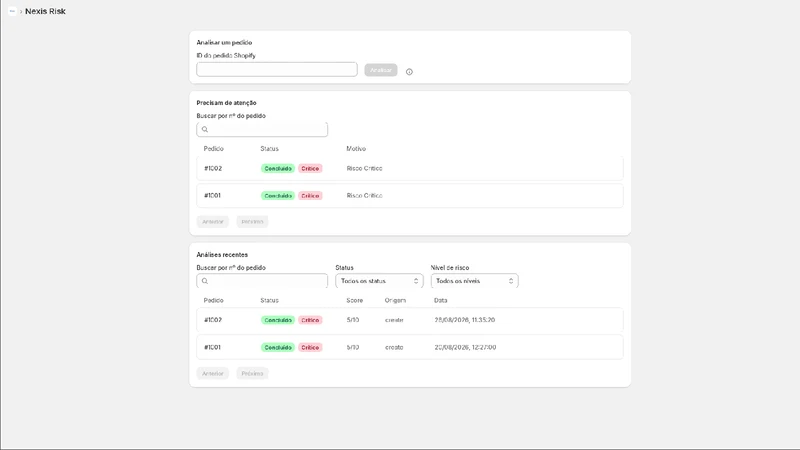800x450 pixels.
Task: Click the app icon beside Nexis Risk
Action: click(12, 11)
